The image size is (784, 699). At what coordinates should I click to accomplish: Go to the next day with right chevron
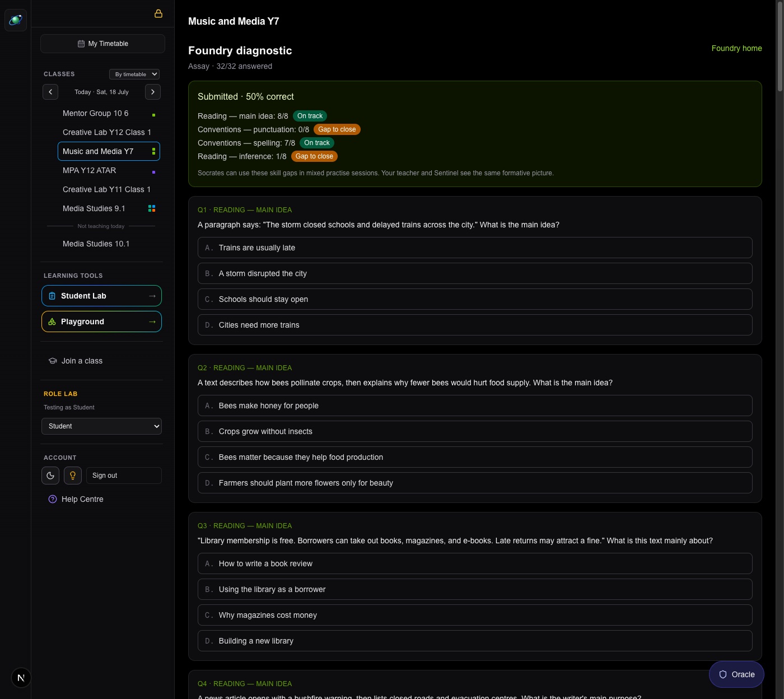[x=153, y=92]
